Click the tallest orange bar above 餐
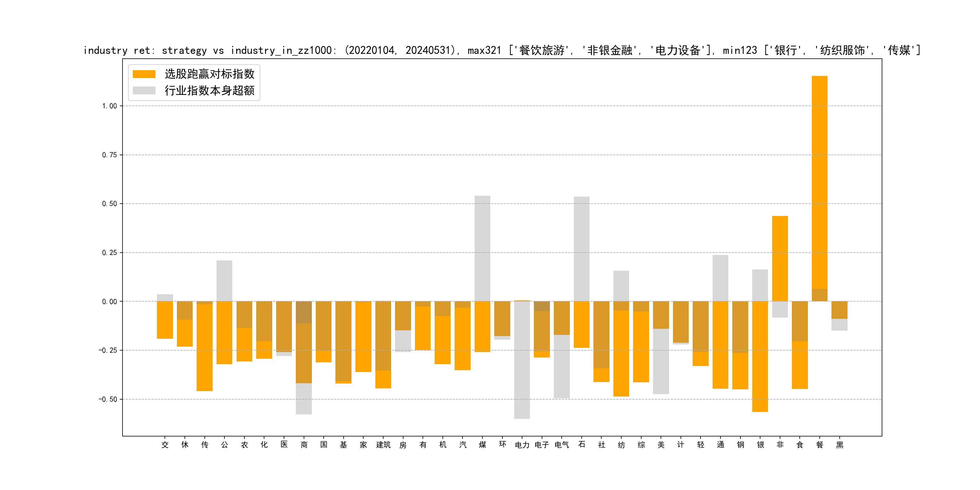 (x=819, y=183)
